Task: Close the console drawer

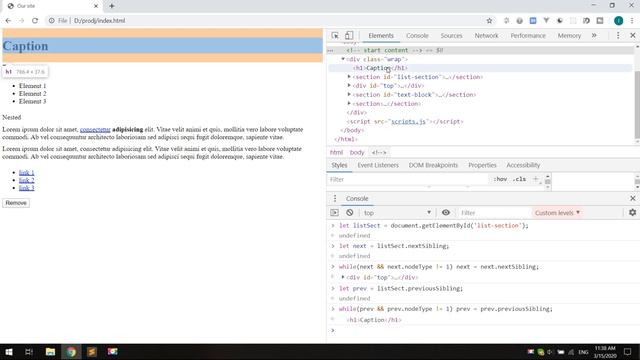Action: 633,198
